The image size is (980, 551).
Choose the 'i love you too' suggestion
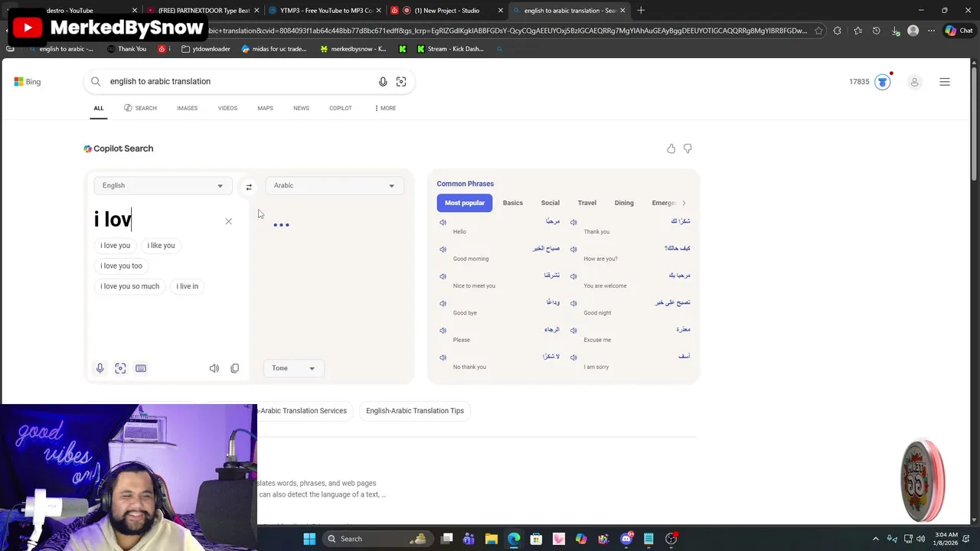[121, 266]
